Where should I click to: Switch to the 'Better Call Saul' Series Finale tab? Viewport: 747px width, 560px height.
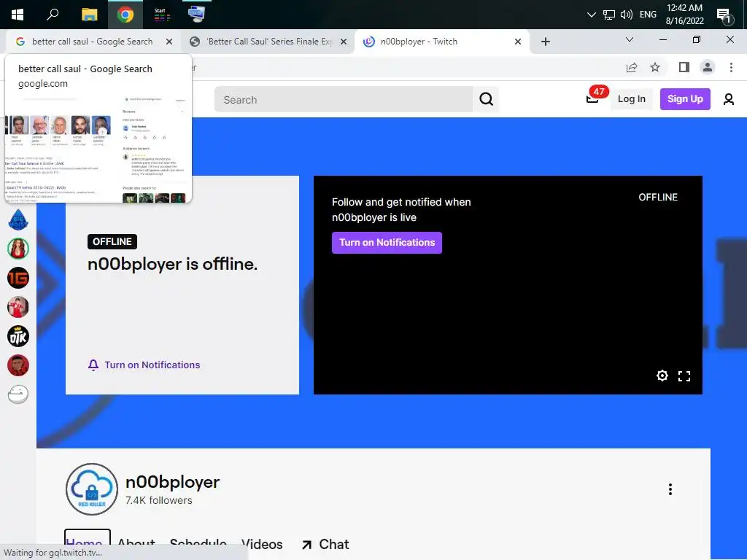pyautogui.click(x=268, y=42)
